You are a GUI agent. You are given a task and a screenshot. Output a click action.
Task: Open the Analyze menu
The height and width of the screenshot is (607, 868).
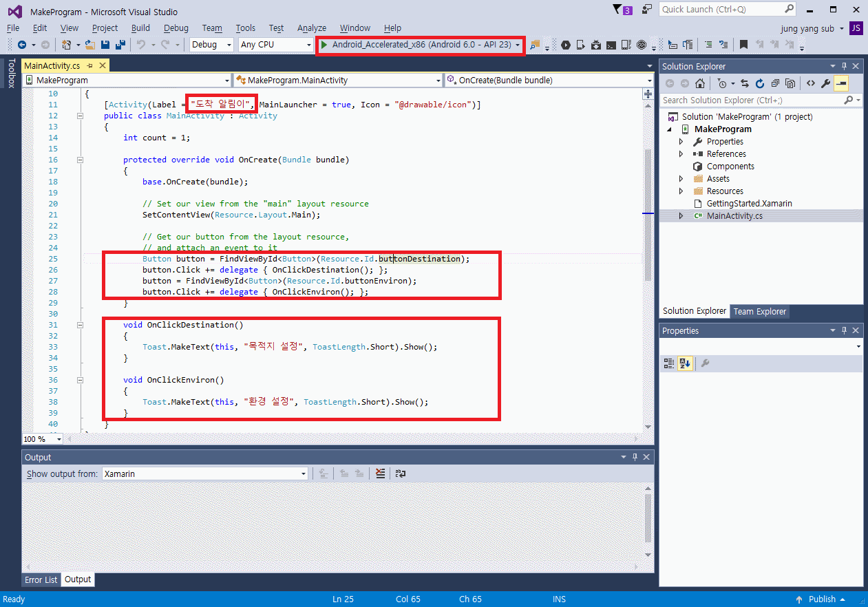312,28
